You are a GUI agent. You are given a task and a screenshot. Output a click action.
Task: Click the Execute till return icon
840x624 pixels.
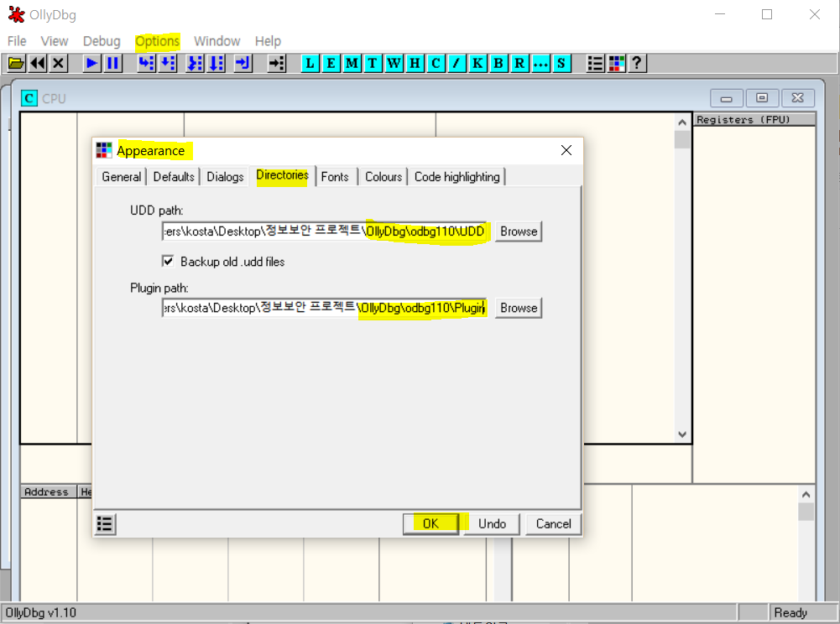243,63
